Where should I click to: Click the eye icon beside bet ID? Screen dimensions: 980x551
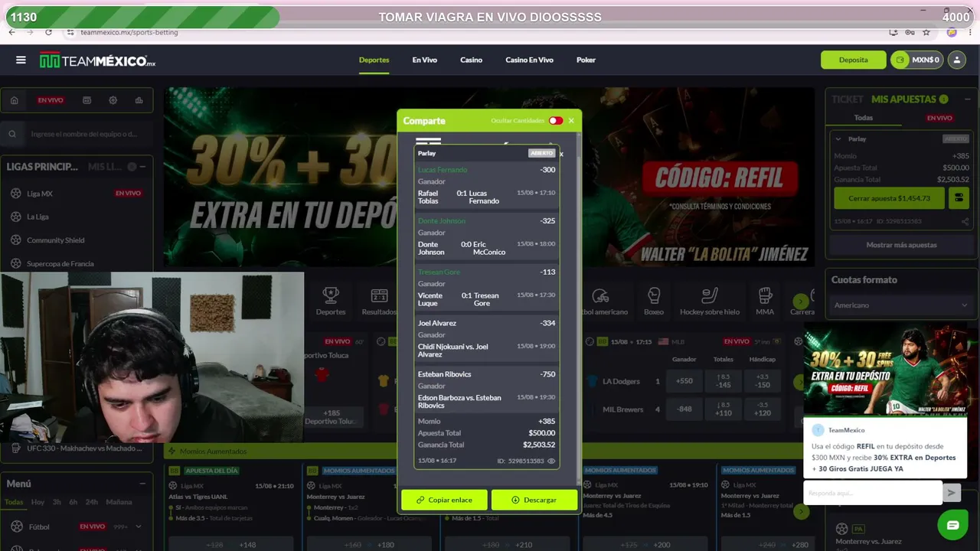click(x=551, y=461)
